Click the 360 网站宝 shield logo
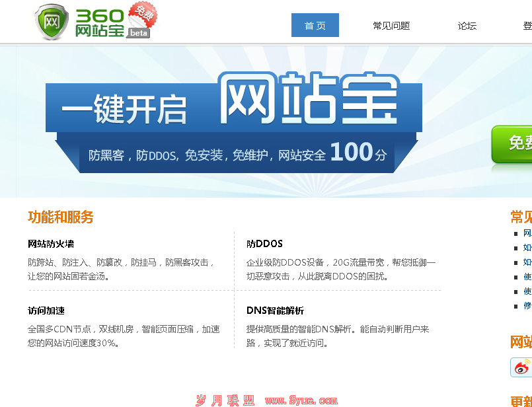Image resolution: width=532 pixels, height=407 pixels. click(52, 22)
